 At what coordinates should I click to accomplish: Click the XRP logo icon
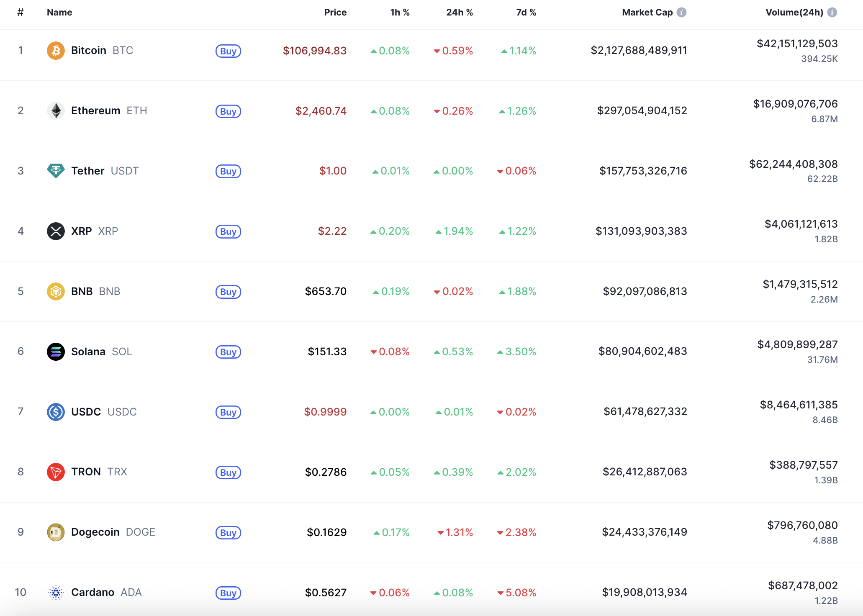pos(56,231)
